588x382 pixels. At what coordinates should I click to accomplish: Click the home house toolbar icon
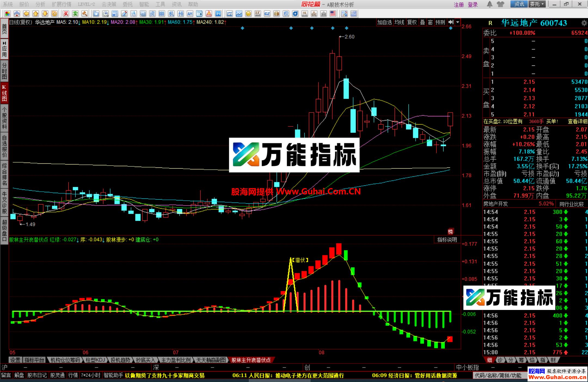tap(17, 14)
